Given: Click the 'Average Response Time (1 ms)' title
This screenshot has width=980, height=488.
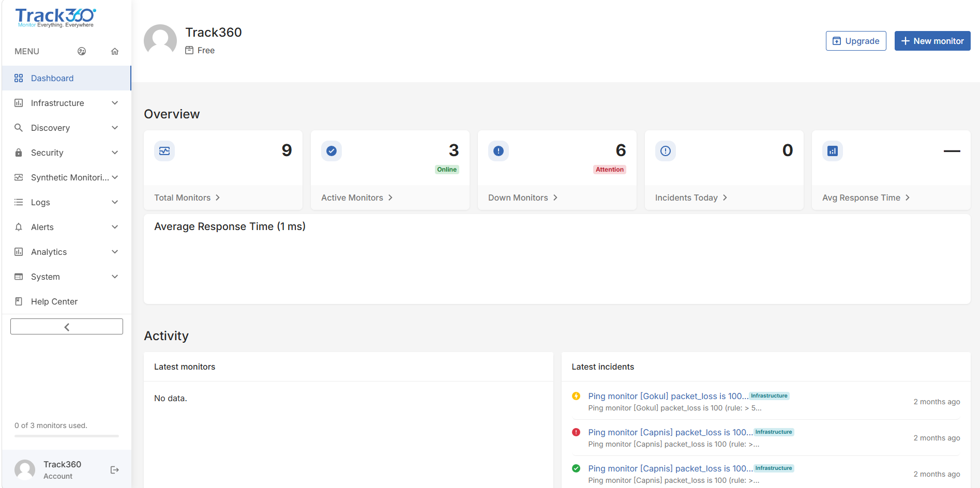Looking at the screenshot, I should 230,226.
